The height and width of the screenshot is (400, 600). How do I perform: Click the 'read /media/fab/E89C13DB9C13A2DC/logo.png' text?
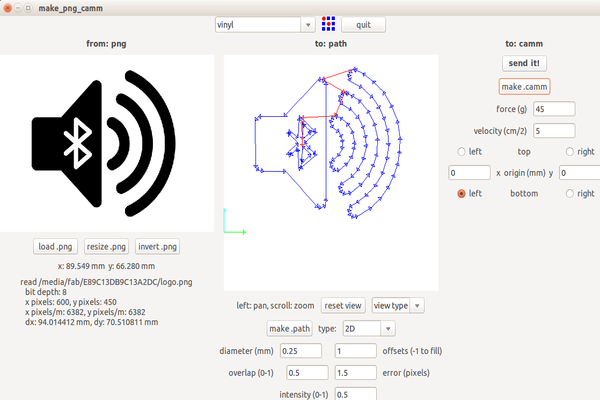pos(106,282)
